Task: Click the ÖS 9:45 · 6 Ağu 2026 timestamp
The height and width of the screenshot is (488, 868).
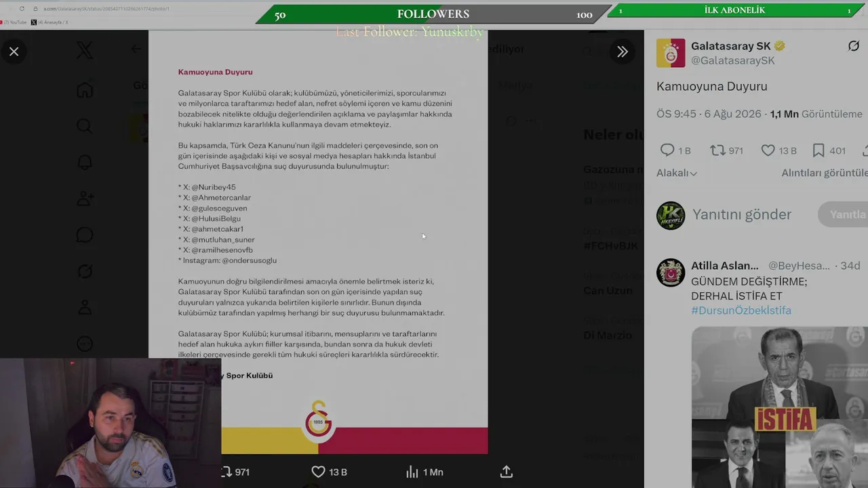Action: (x=709, y=114)
